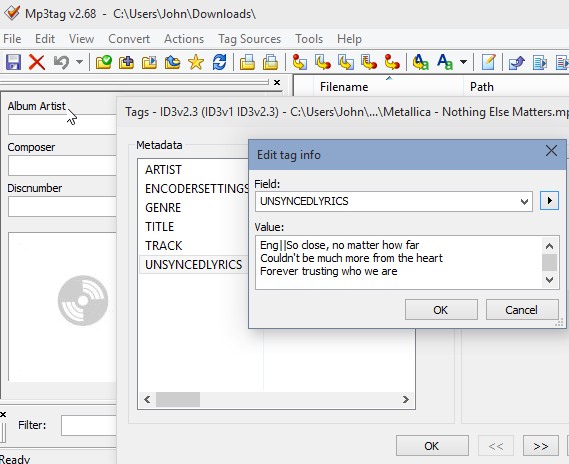The image size is (569, 464).
Task: Click the arrow button next to Field
Action: tap(549, 201)
